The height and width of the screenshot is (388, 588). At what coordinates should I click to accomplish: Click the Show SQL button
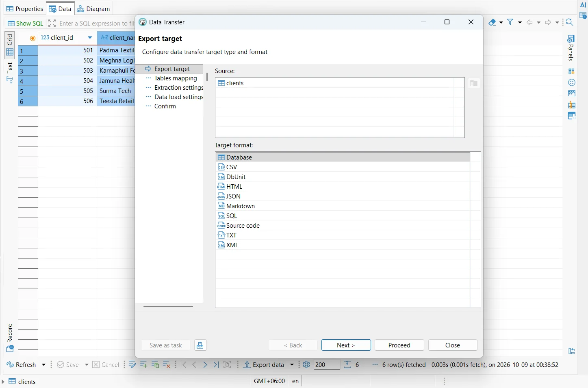(25, 23)
